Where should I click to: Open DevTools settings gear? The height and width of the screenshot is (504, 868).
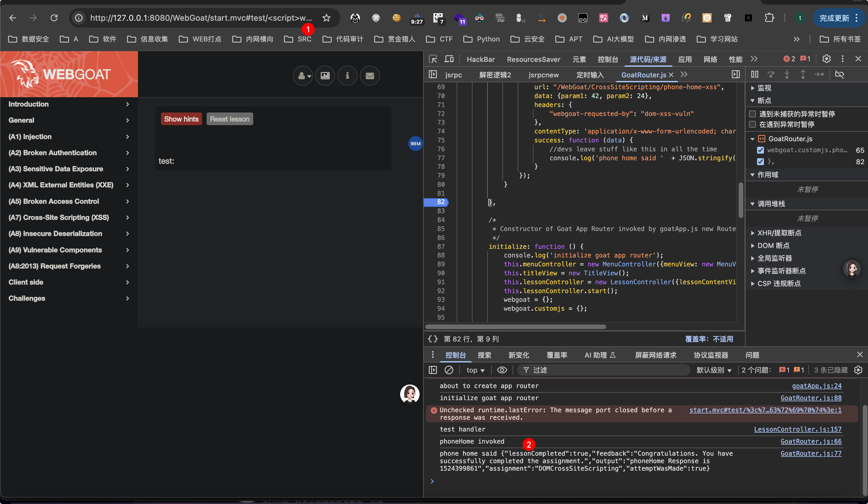point(826,59)
